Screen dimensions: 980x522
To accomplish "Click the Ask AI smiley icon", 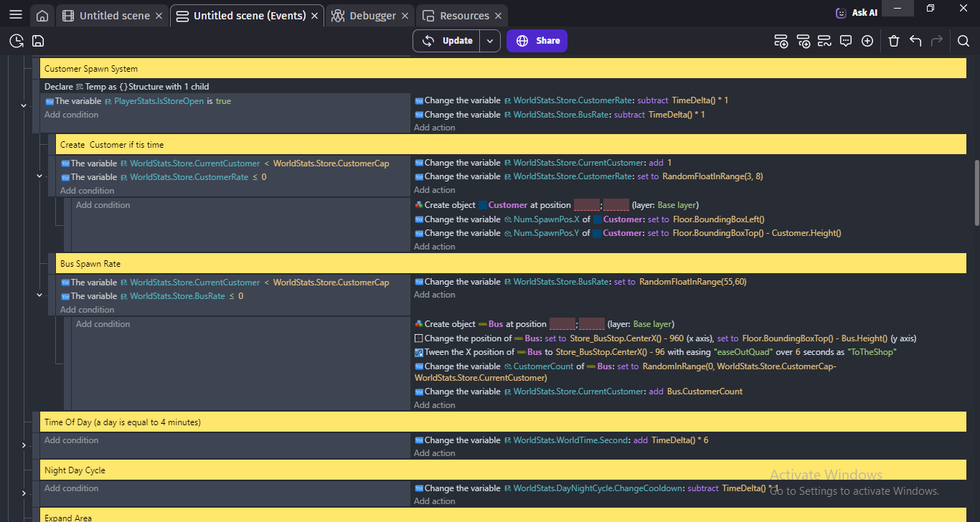I will coord(841,13).
